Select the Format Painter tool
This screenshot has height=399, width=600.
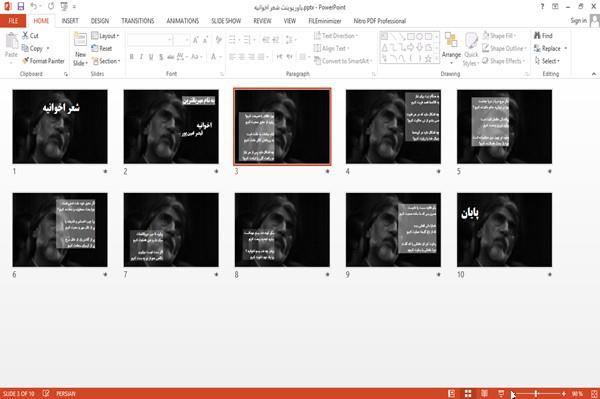[x=43, y=61]
